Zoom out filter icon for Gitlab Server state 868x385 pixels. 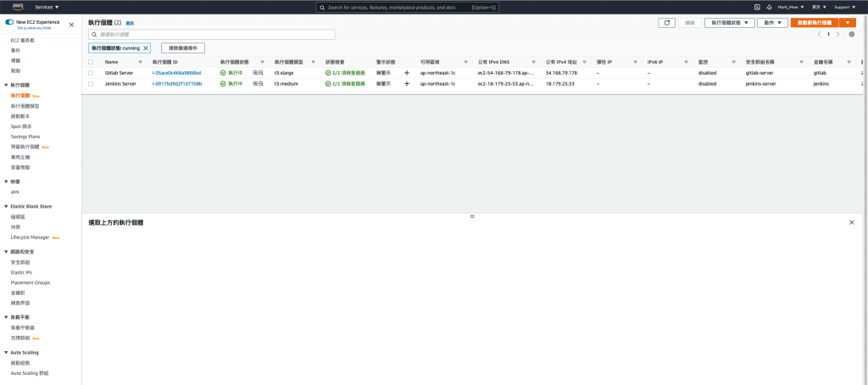tap(261, 73)
